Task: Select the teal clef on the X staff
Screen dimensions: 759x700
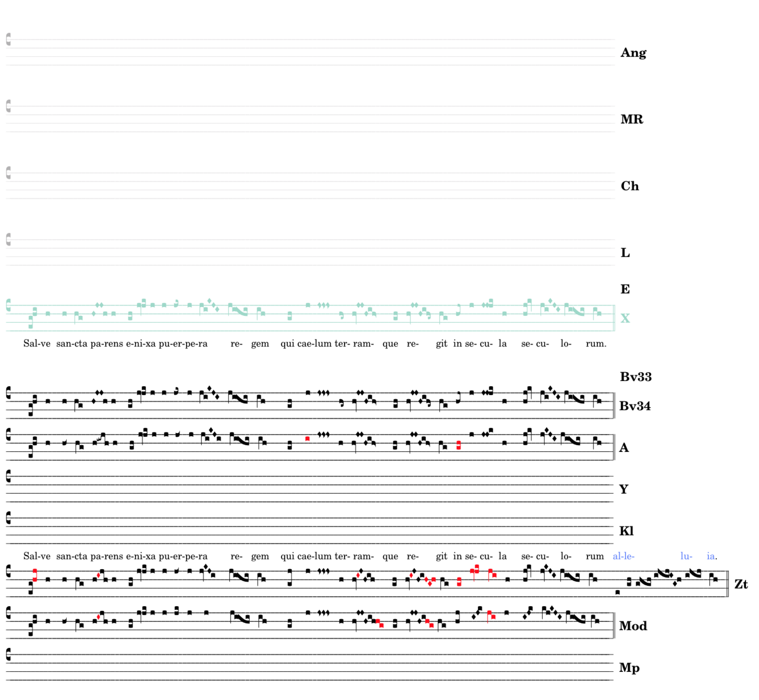Action: (x=9, y=305)
